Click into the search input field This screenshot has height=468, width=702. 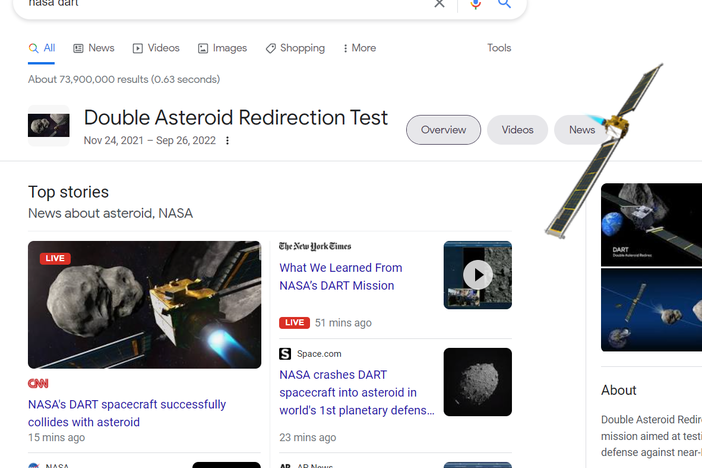[224, 4]
